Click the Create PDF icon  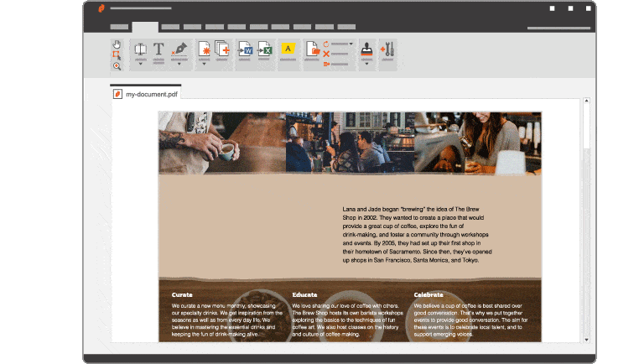pos(204,49)
